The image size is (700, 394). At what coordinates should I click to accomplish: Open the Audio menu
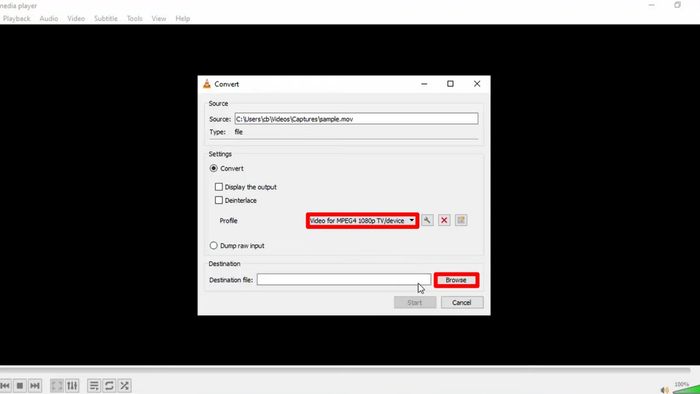click(x=49, y=18)
